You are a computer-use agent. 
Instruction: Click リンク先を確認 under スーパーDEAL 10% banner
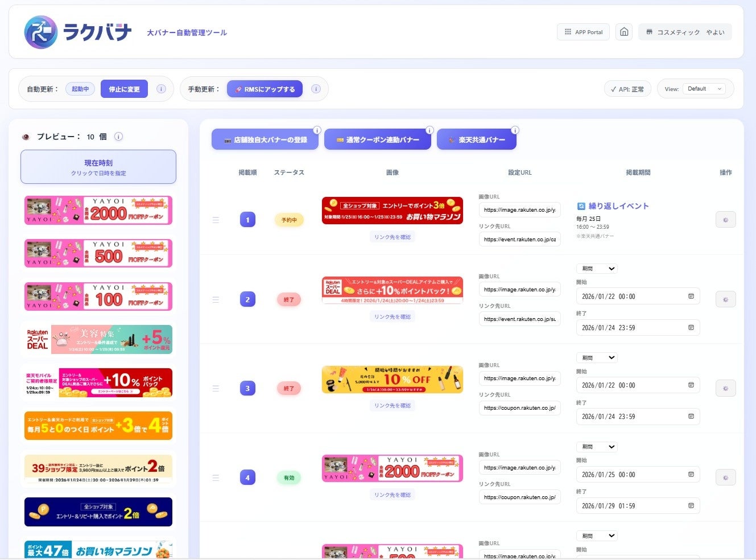tap(393, 316)
